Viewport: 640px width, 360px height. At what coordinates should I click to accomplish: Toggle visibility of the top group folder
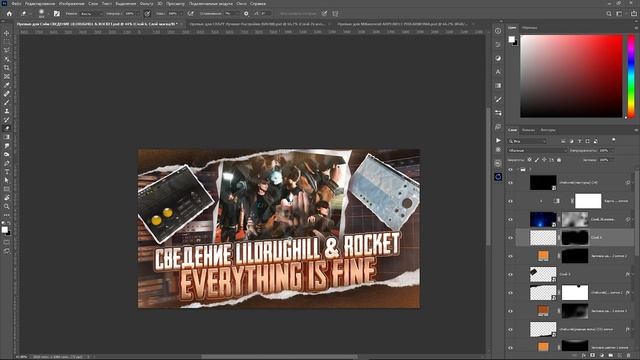(x=510, y=169)
